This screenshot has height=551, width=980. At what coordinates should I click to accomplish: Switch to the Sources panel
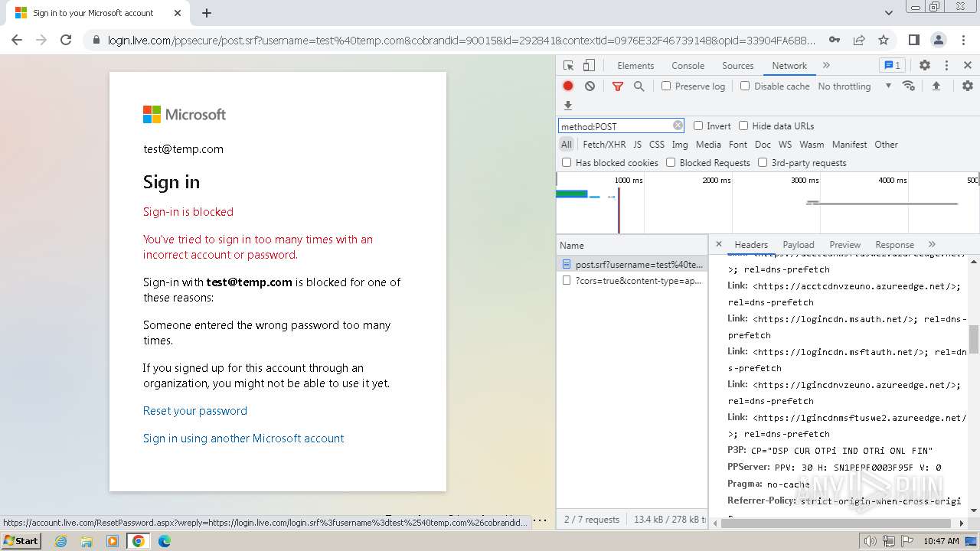pyautogui.click(x=738, y=66)
